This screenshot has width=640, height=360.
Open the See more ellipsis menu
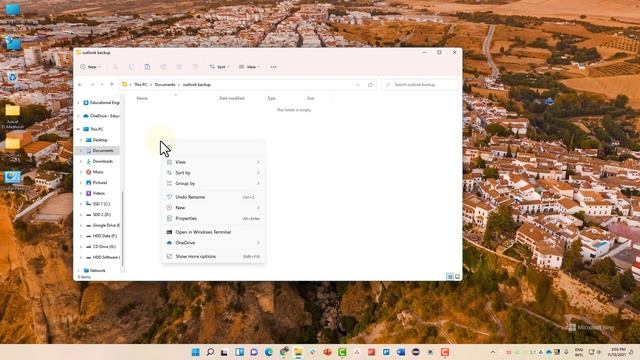[273, 67]
